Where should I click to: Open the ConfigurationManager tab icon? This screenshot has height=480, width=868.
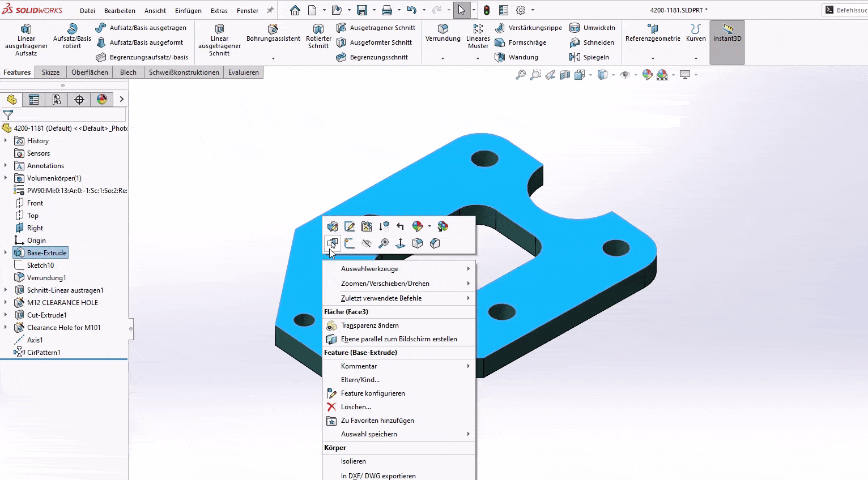point(57,100)
